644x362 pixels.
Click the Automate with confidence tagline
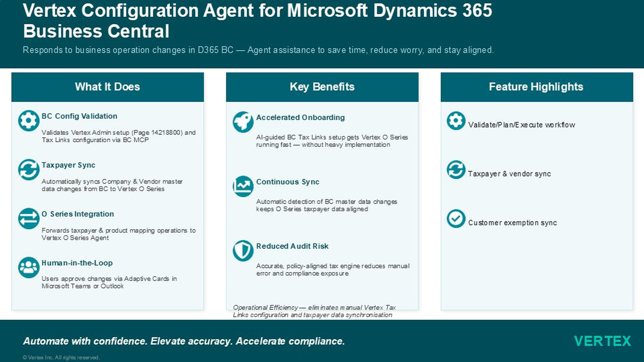tap(184, 341)
